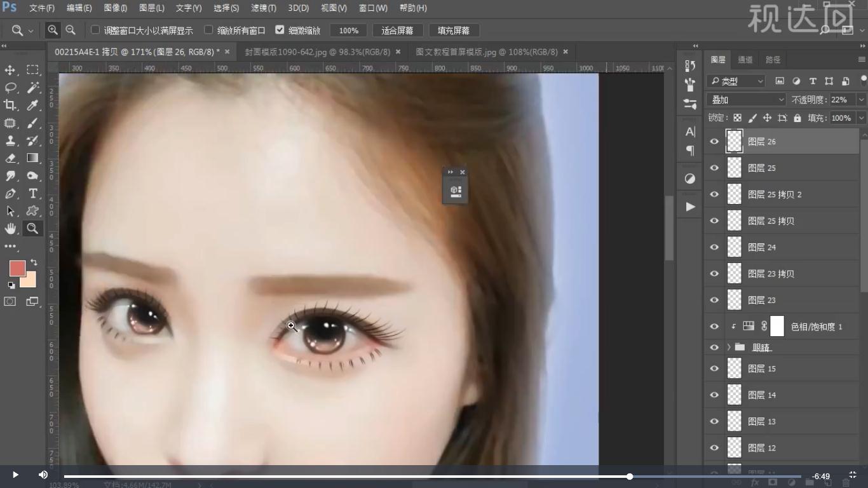Enable zoom all windows checkbox

pos(208,30)
